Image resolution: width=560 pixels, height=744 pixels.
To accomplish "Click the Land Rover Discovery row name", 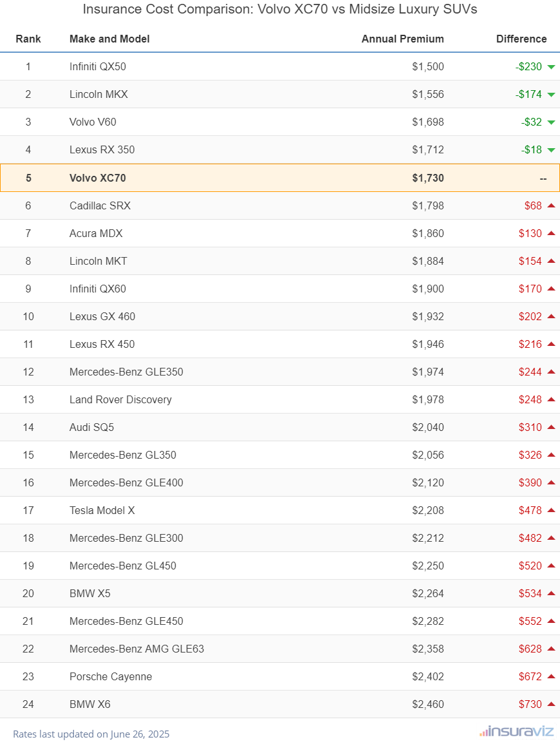I will 120,399.
